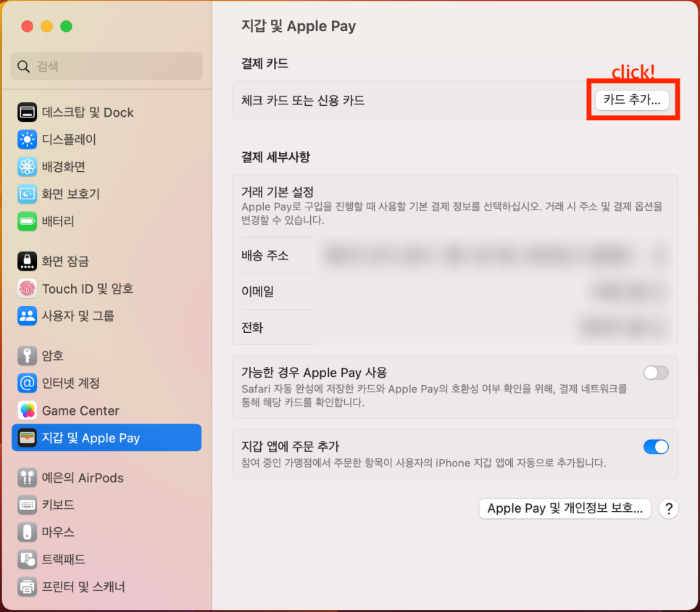Open 인터넷 계정 sidebar entry
The height and width of the screenshot is (612, 700).
pyautogui.click(x=107, y=383)
